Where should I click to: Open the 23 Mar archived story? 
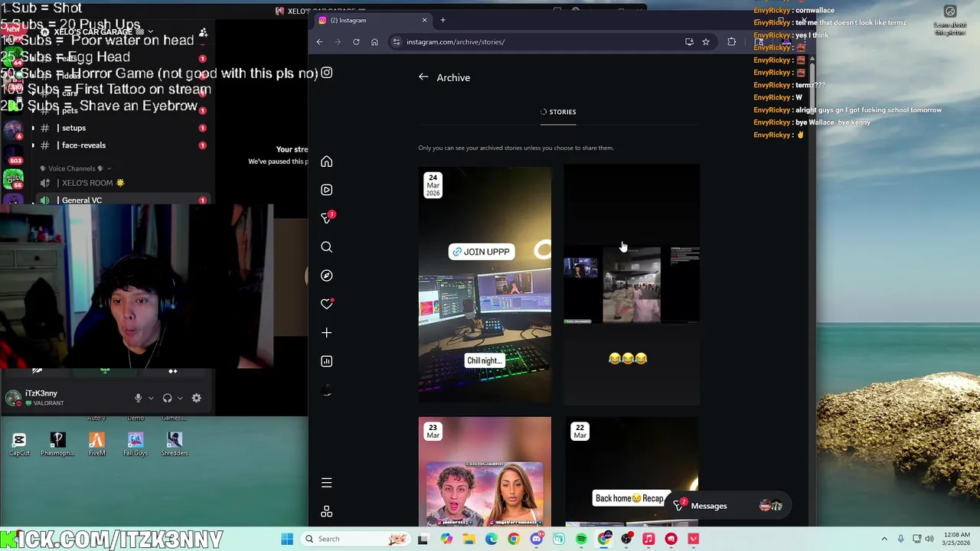coord(485,471)
